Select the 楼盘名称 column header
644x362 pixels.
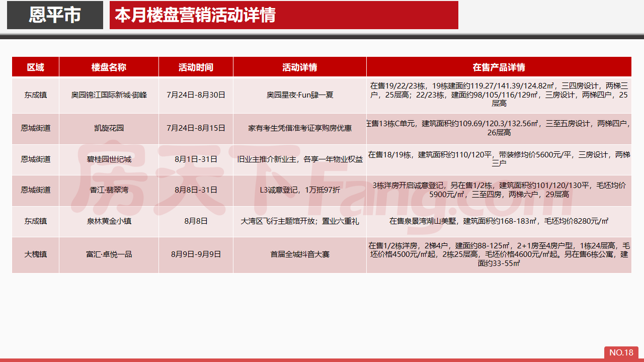pos(109,67)
